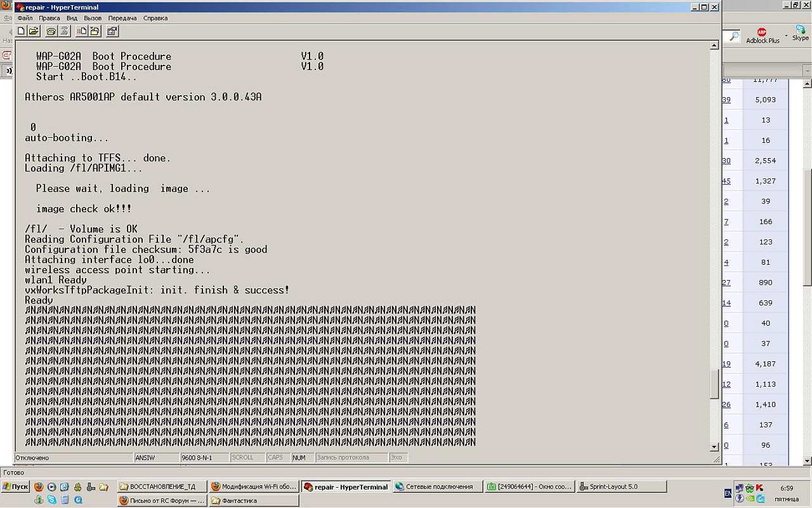Viewport: 812px width, 508px height.
Task: Click the 45 link in the browser table
Action: point(726,181)
